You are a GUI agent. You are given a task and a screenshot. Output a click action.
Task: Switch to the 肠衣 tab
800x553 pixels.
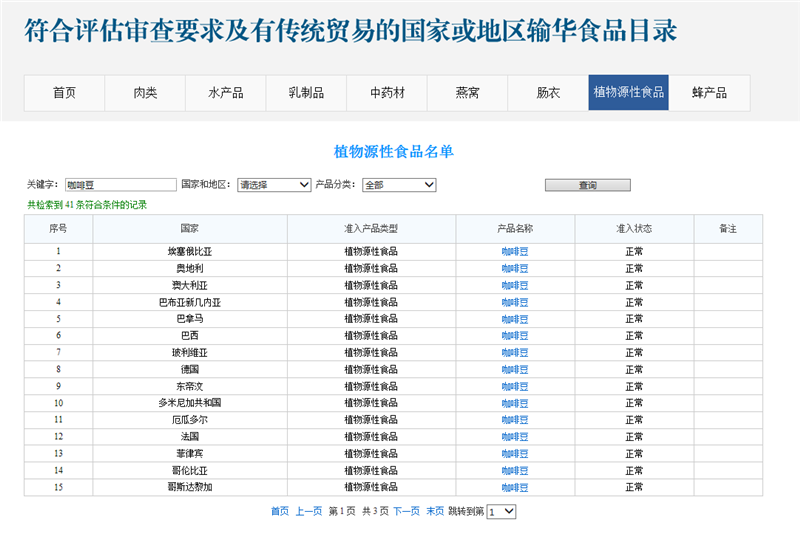[x=548, y=93]
